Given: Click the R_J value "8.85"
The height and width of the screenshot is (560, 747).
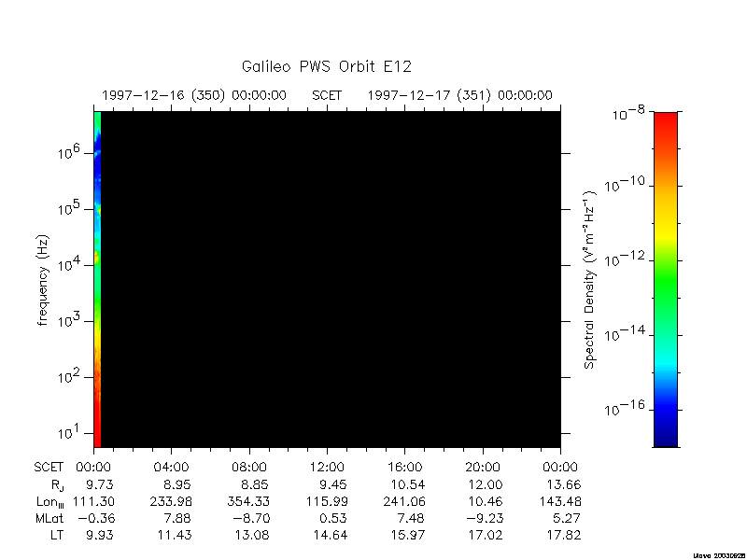Looking at the screenshot, I should click(255, 484).
